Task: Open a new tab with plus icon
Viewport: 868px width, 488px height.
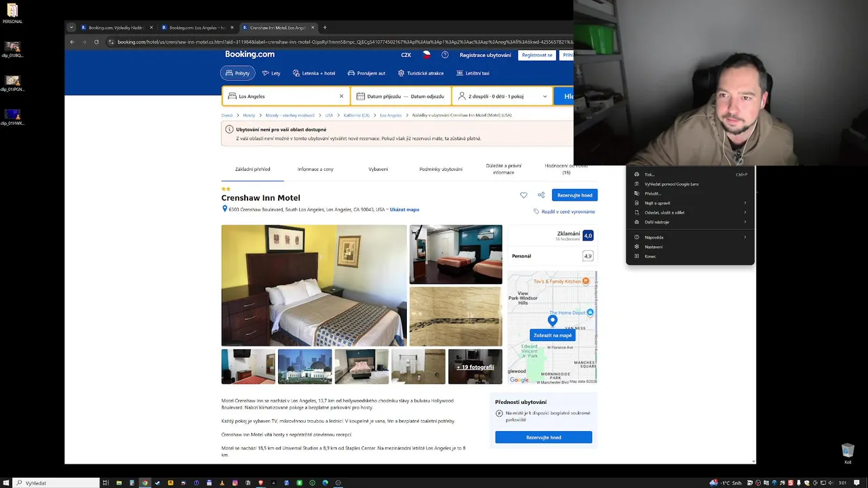Action: (325, 28)
